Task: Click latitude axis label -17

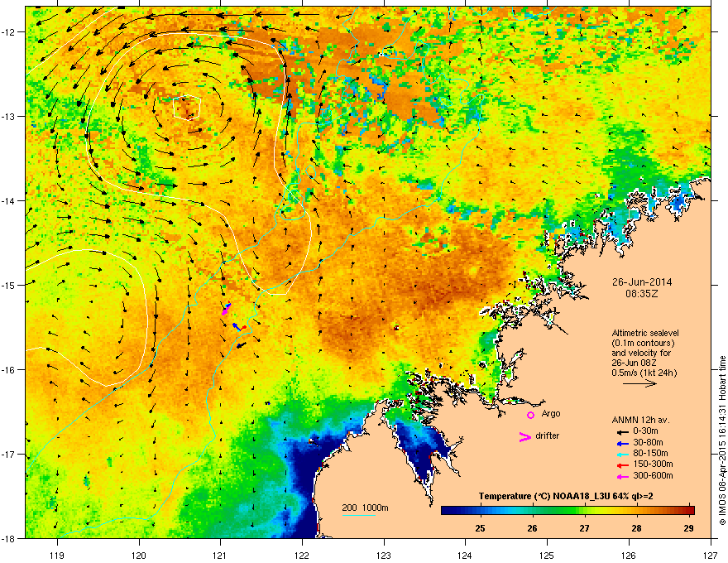Action: click(x=8, y=454)
